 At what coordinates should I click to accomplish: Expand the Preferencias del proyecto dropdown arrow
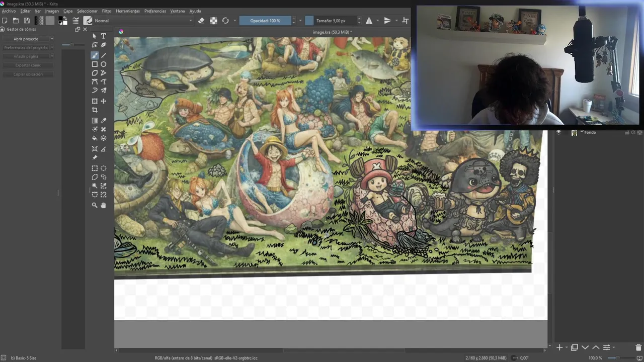(x=52, y=48)
